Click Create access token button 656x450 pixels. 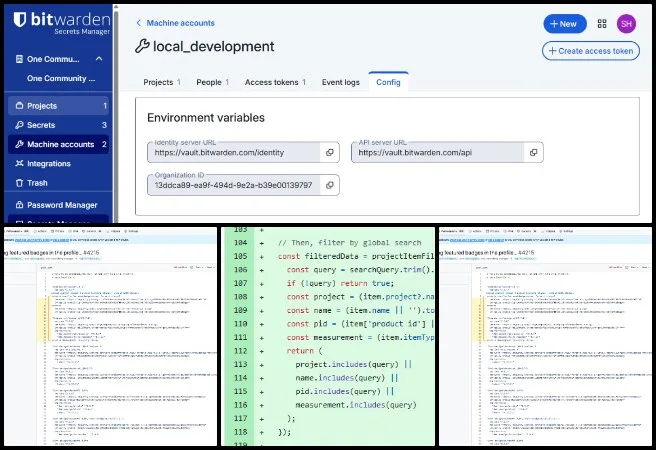pos(591,51)
